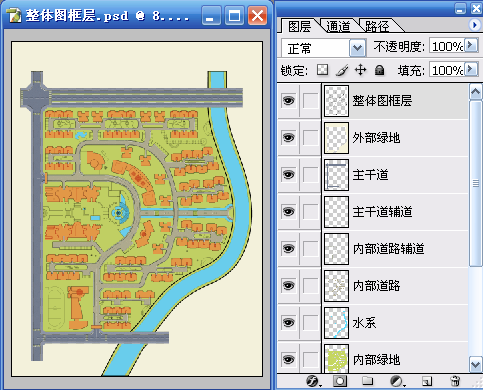483x390 pixels.
Task: Lock image pixels brush icon
Action: point(342,70)
